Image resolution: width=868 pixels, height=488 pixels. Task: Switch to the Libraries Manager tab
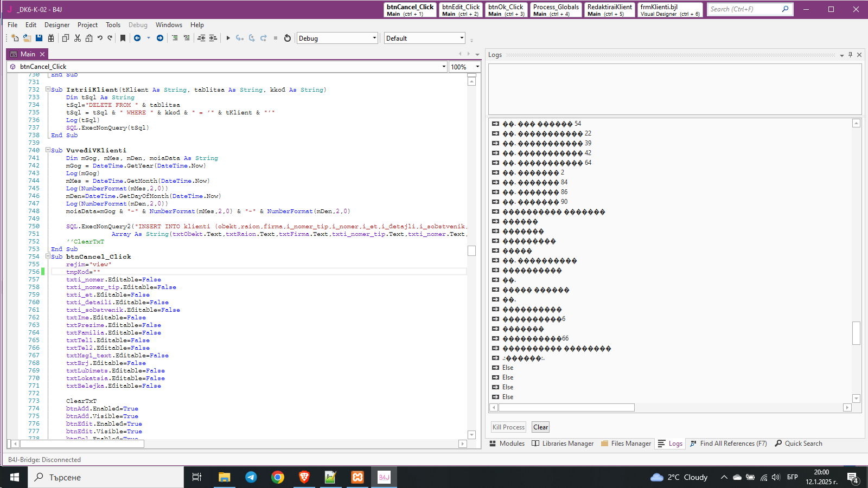click(x=563, y=444)
